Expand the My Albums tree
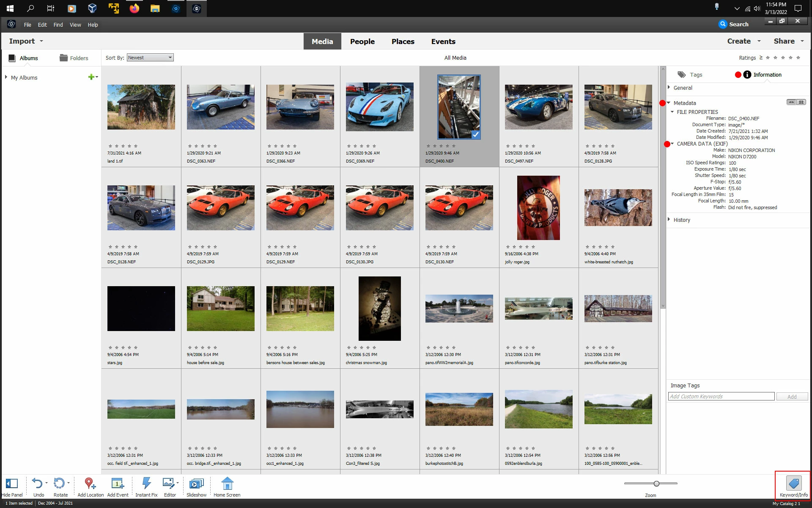Viewport: 812px width, 508px height. [6, 77]
